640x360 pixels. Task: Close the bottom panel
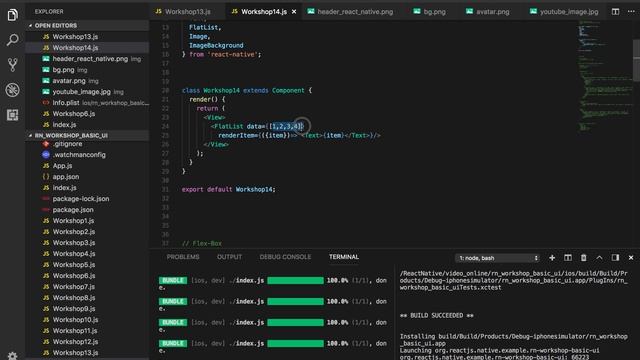631,258
